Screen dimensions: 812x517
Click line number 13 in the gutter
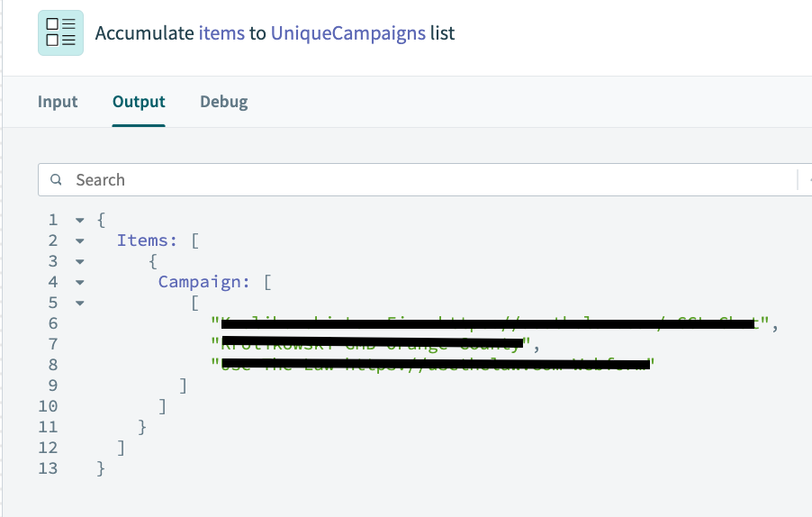click(48, 468)
